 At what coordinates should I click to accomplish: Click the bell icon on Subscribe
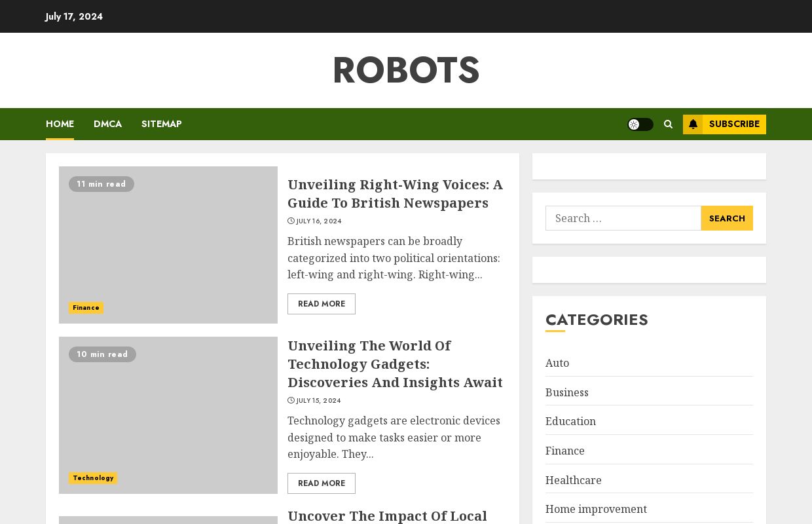693,124
